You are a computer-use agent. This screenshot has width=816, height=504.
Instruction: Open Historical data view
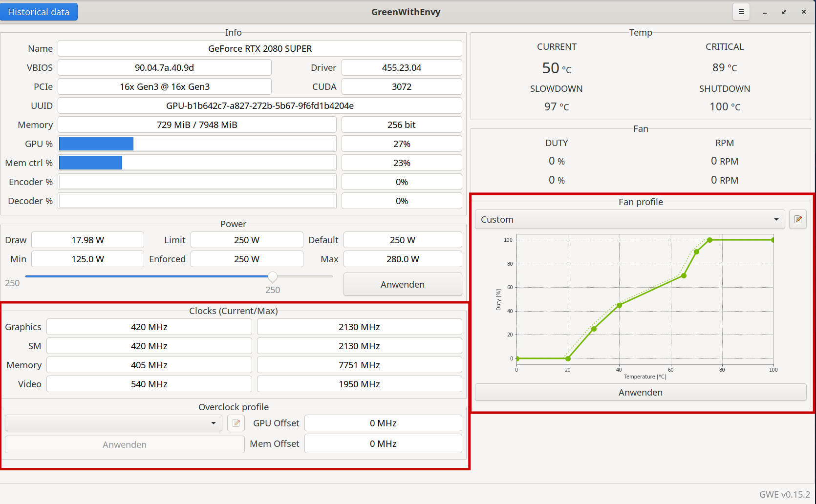[x=39, y=12]
